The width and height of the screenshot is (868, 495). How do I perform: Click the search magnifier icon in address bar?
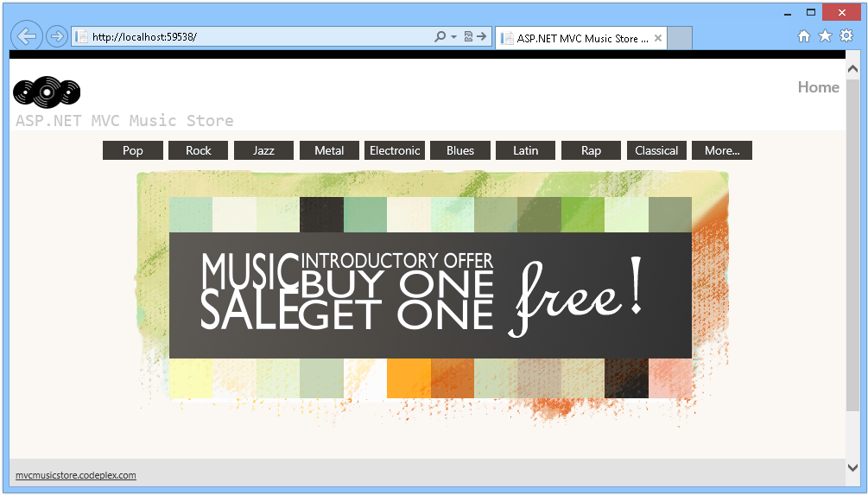(x=440, y=36)
